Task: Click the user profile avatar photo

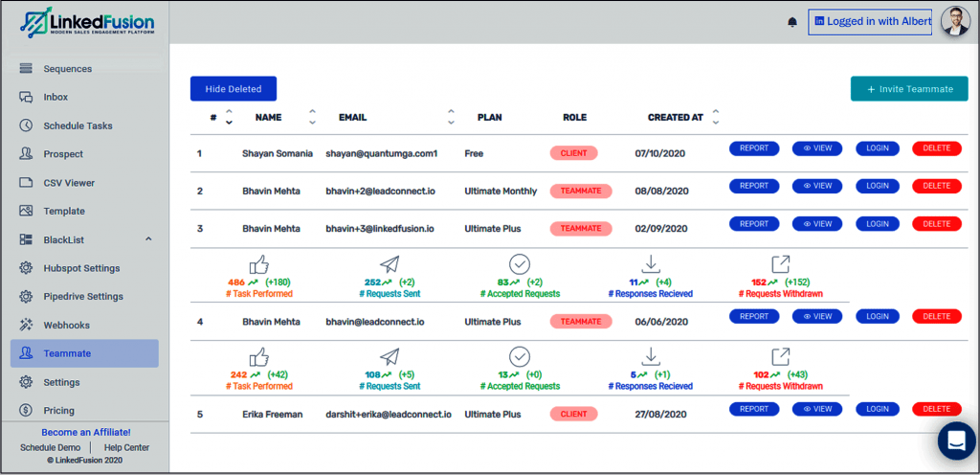Action: point(956,22)
